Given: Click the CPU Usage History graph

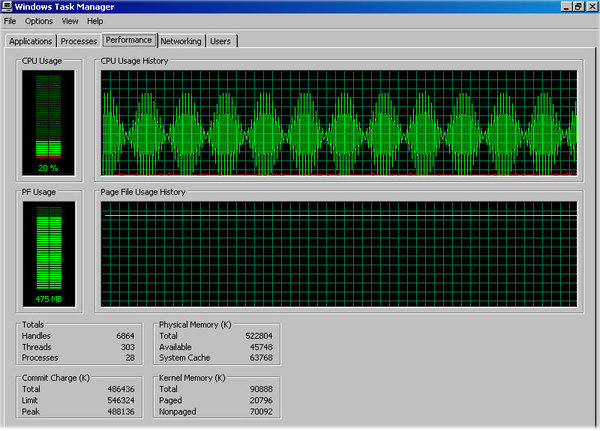Looking at the screenshot, I should [x=339, y=123].
